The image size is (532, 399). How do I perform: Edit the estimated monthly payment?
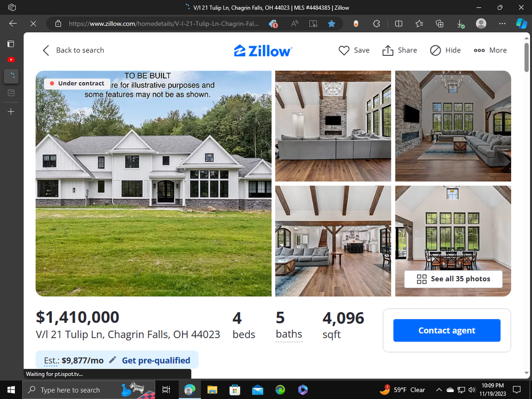[113, 360]
